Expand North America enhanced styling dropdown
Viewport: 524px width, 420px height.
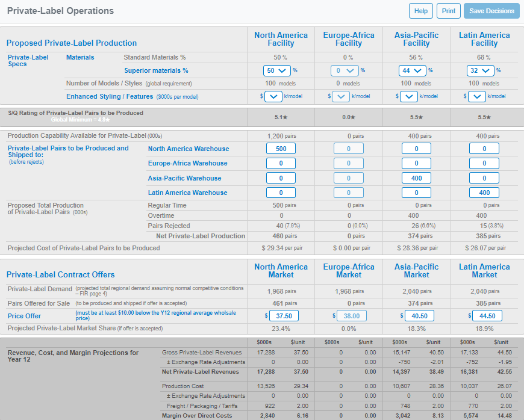[273, 96]
